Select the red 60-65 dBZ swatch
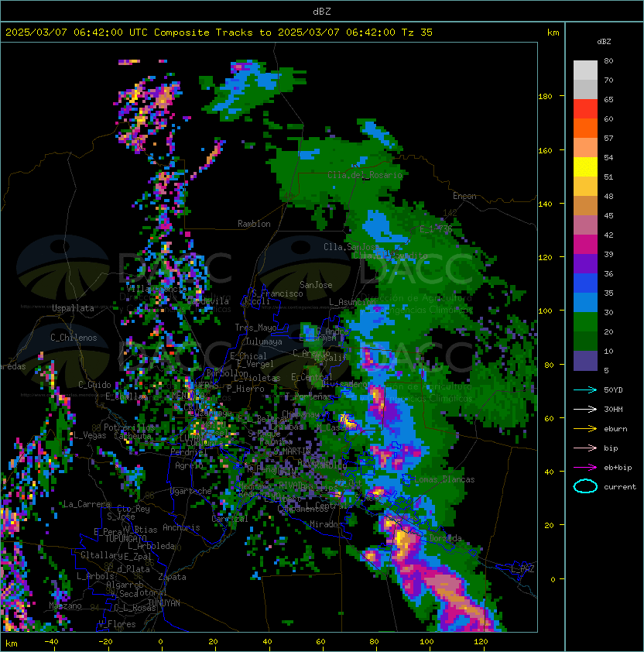644x652 pixels. pos(585,109)
